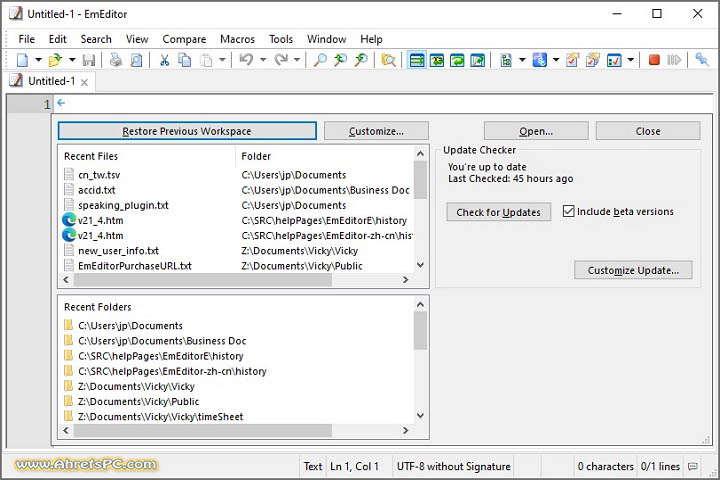Image resolution: width=720 pixels, height=480 pixels.
Task: Click the Close button in start panel
Action: [x=648, y=131]
